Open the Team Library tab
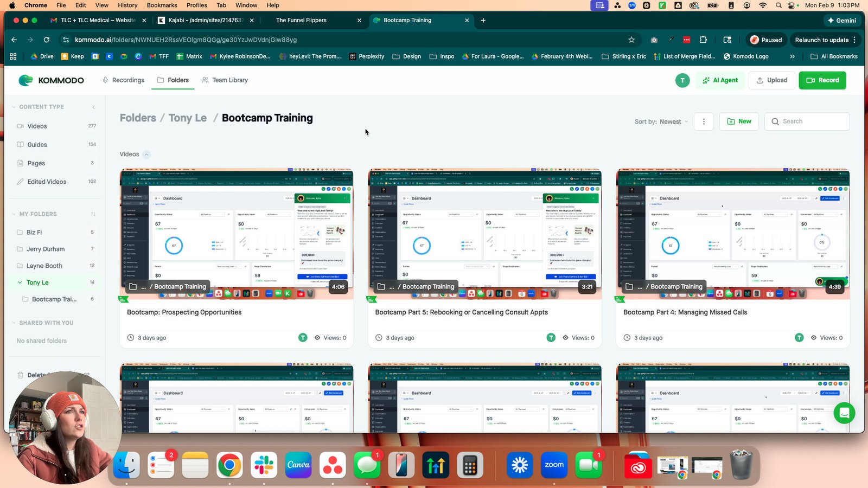Viewport: 868px width, 488px height. [x=225, y=80]
